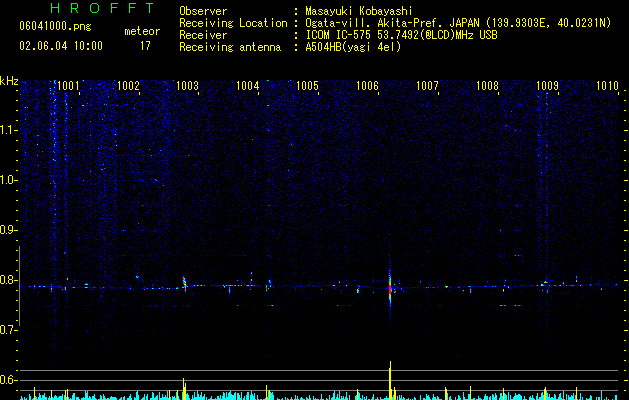Screen dimensions: 629x400
Task: Click the 1005 time axis marker
Action: [x=307, y=86]
